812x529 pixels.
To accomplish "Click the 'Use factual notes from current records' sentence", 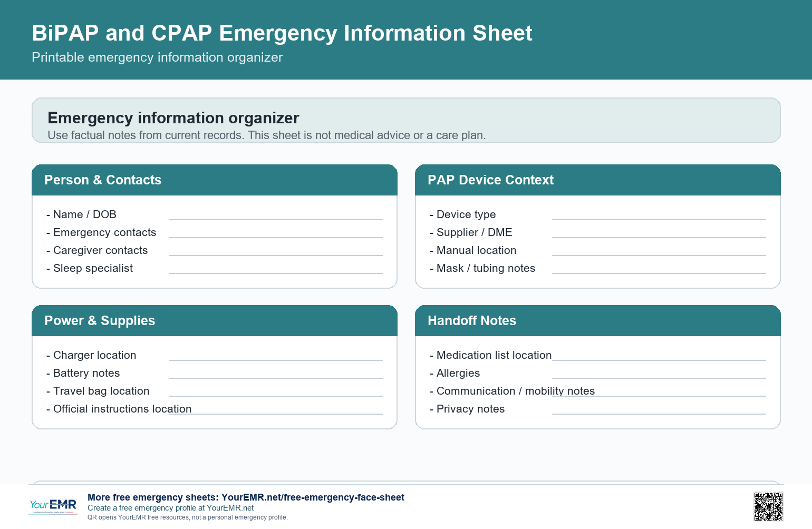I will coord(146,135).
